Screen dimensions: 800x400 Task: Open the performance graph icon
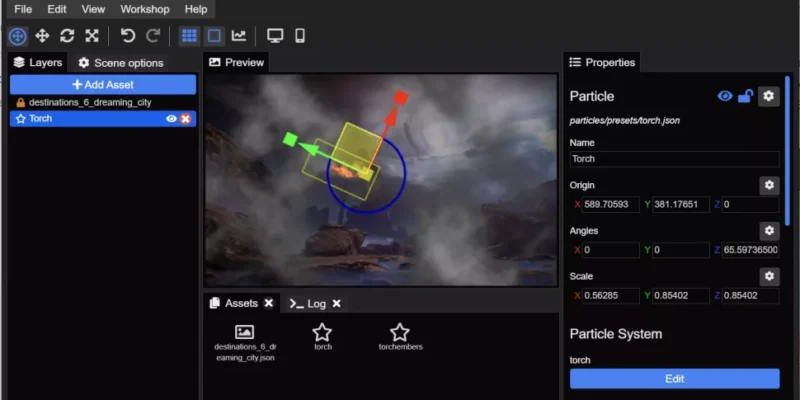pos(239,36)
